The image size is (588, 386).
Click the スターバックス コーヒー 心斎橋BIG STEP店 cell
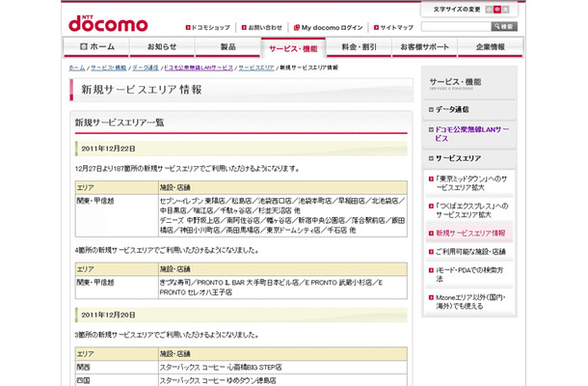(x=282, y=368)
